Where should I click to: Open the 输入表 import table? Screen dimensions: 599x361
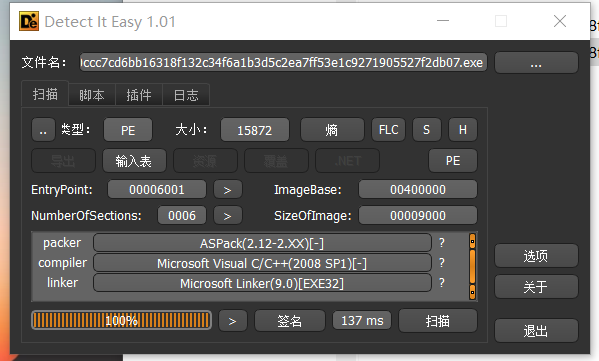[134, 161]
